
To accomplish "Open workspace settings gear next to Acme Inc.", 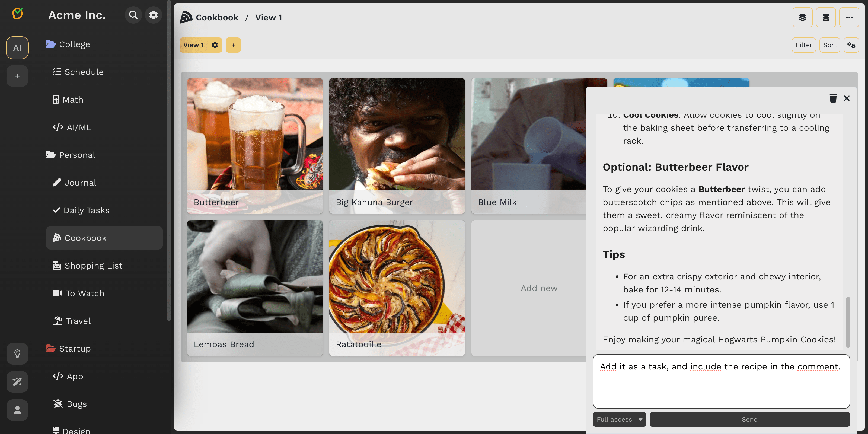I will 154,15.
